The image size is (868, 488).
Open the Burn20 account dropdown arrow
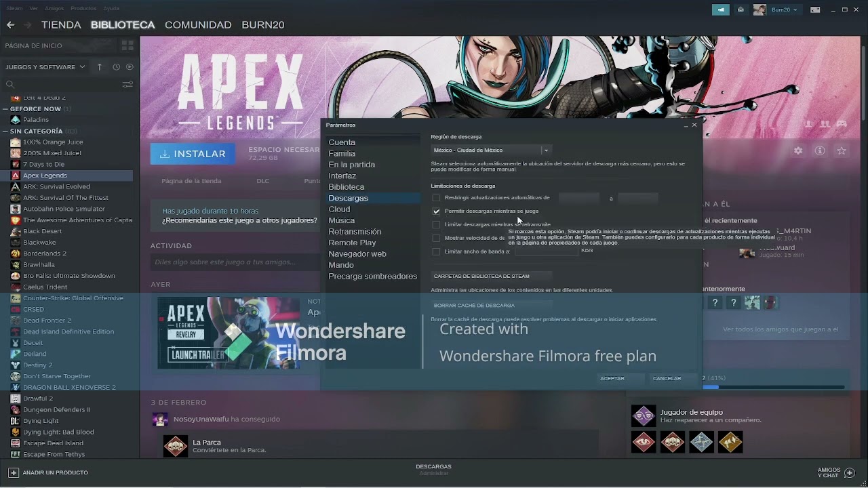pos(795,9)
